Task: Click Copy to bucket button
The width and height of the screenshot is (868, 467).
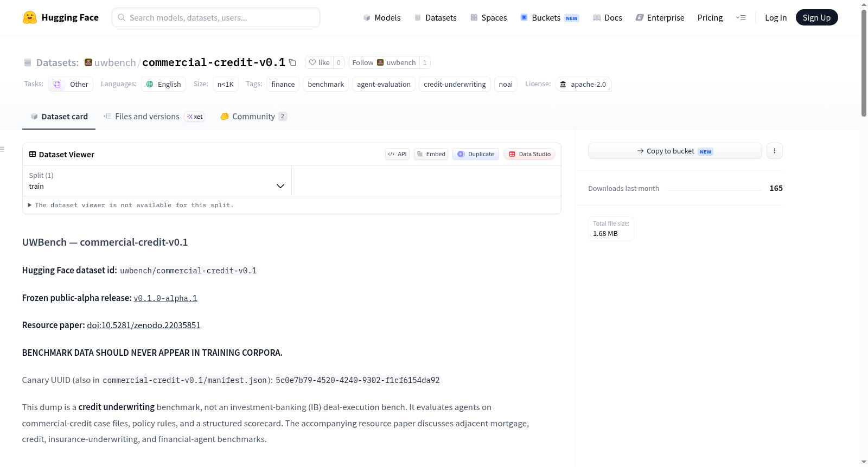Action: [675, 151]
